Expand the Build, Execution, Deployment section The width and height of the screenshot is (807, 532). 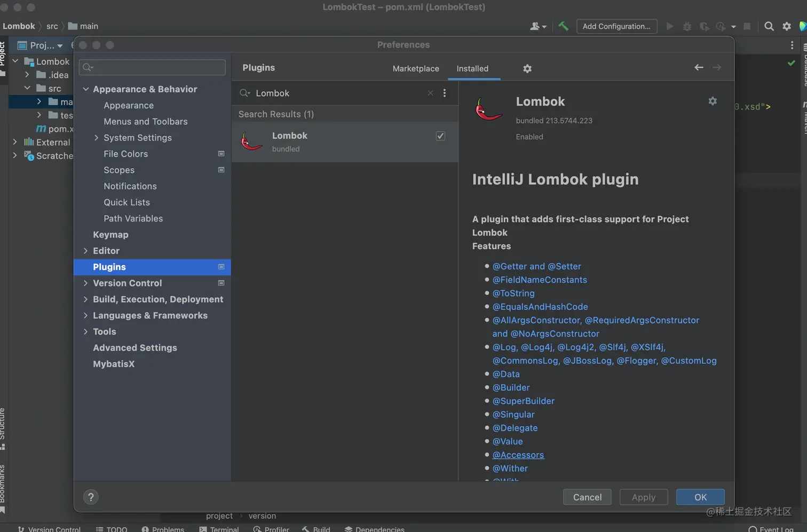click(85, 299)
